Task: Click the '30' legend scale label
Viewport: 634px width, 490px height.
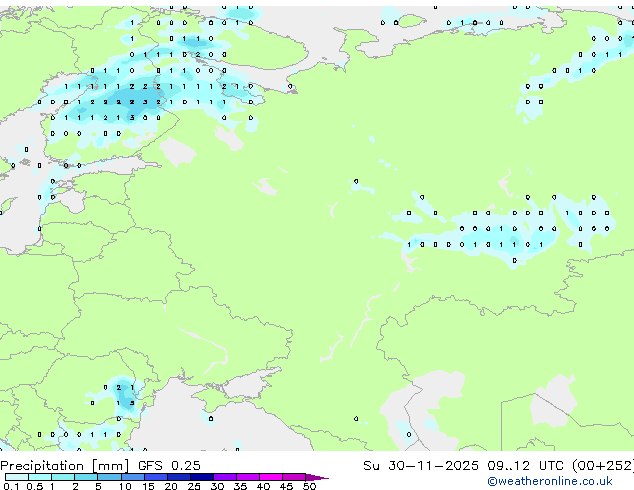Action: coord(217,486)
